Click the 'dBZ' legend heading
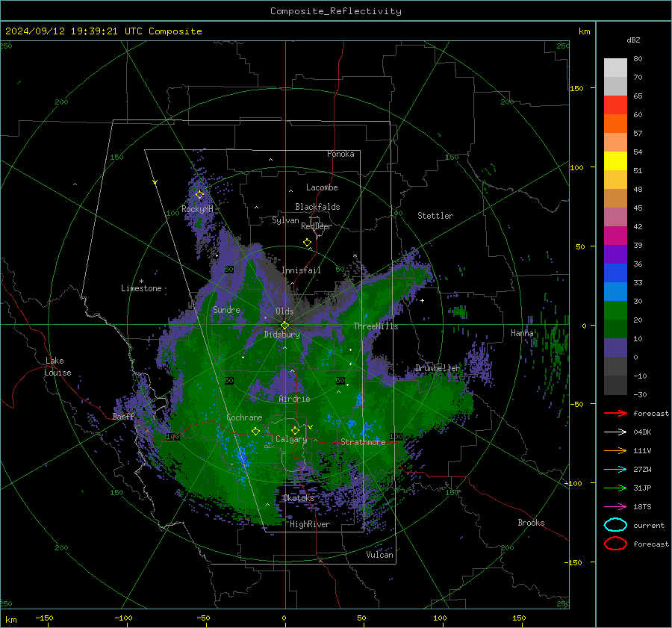Screen dimensions: 672x628 click(x=633, y=40)
